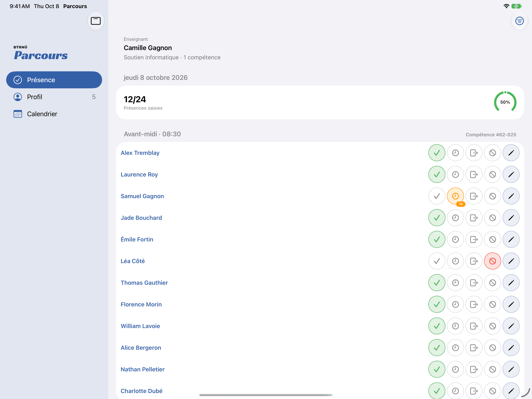Toggle Léa Côté's red absent status

click(493, 261)
